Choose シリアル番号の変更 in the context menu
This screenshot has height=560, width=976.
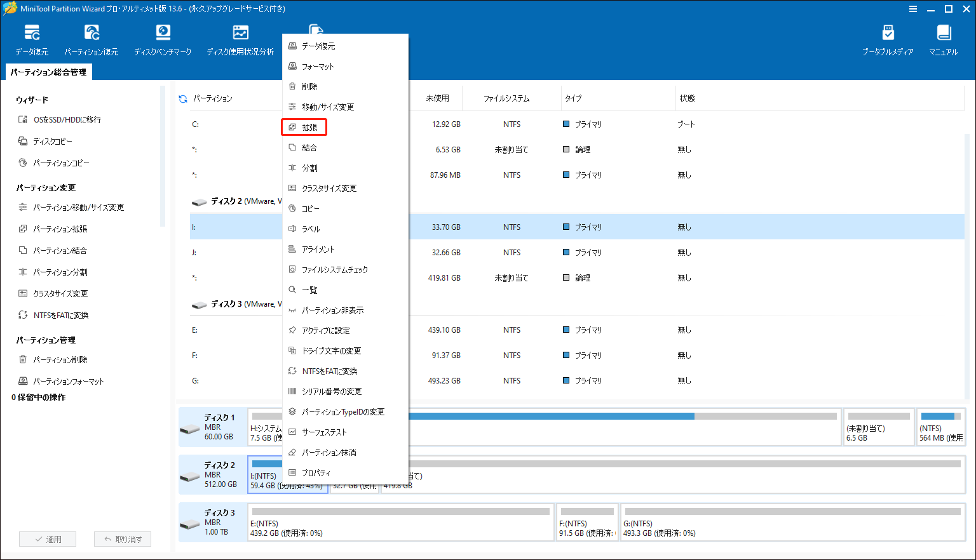click(x=345, y=391)
